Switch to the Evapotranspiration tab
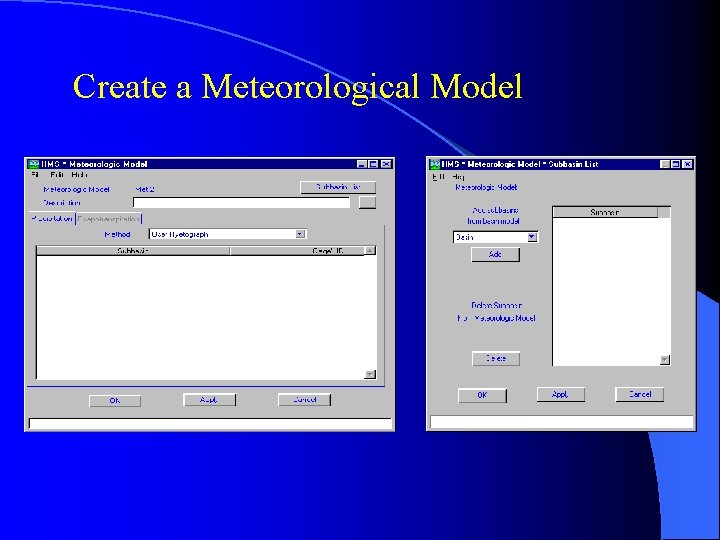 pyautogui.click(x=109, y=219)
